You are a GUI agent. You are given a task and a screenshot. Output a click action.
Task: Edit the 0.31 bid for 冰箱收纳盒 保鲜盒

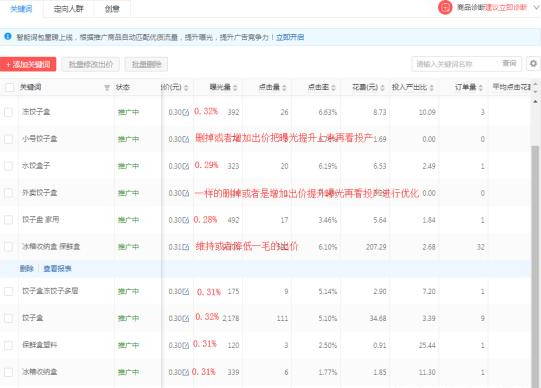pyautogui.click(x=186, y=247)
